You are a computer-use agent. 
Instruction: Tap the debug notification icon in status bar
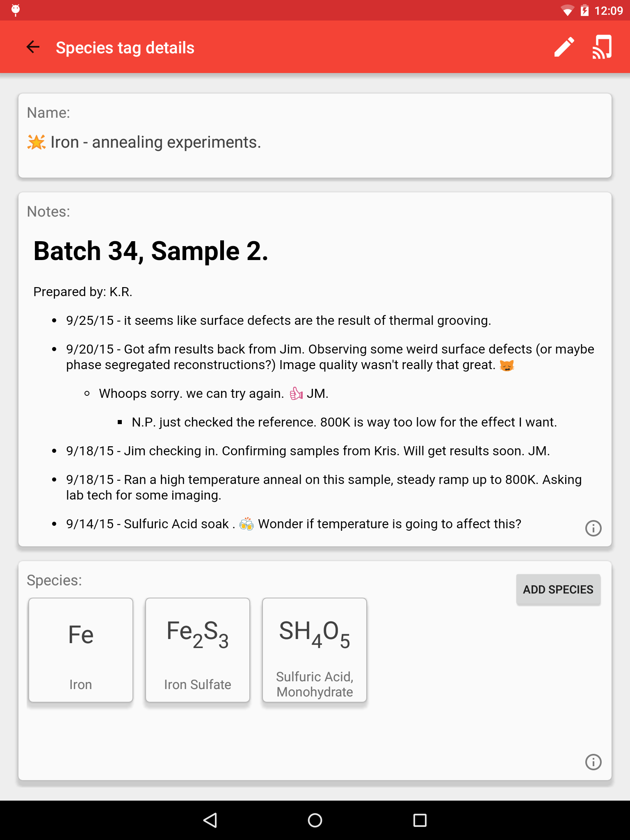(x=16, y=10)
